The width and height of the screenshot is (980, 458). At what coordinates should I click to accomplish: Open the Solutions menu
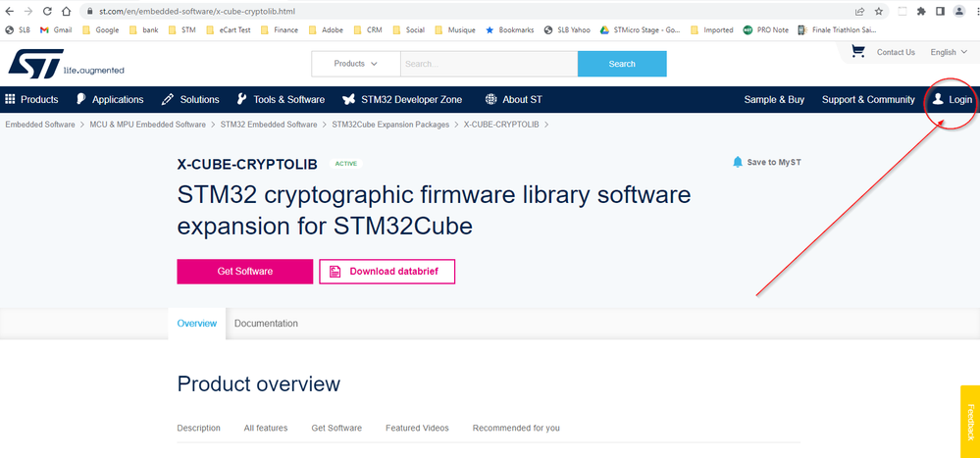pyautogui.click(x=190, y=99)
